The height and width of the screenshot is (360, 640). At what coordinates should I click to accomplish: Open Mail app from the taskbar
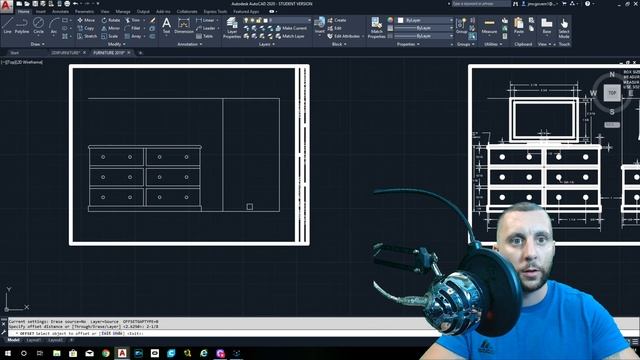(x=89, y=353)
